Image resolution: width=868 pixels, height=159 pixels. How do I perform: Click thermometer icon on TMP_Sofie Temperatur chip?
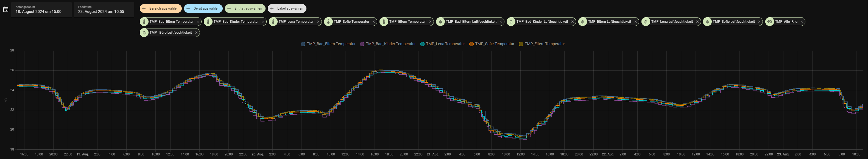328,22
